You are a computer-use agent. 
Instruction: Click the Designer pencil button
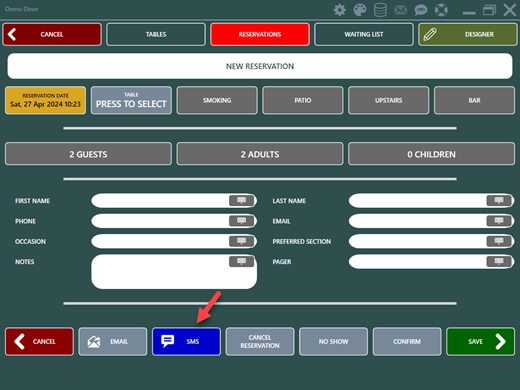coord(468,34)
